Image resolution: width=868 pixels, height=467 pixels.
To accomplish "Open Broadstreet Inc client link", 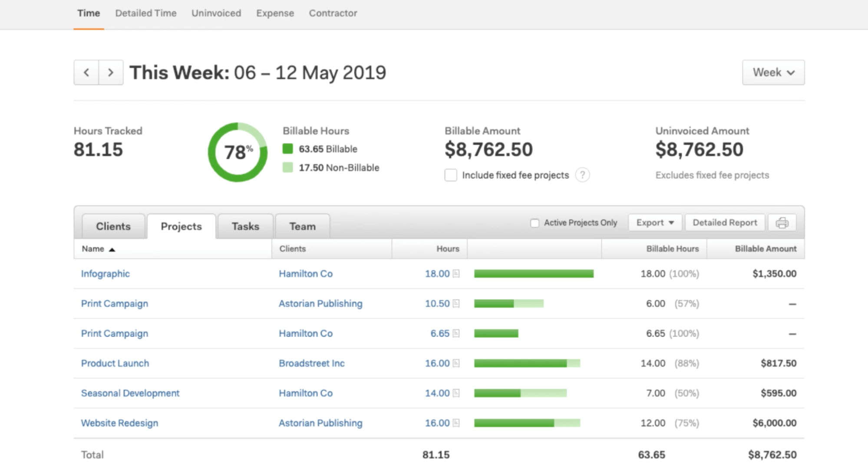I will 312,363.
